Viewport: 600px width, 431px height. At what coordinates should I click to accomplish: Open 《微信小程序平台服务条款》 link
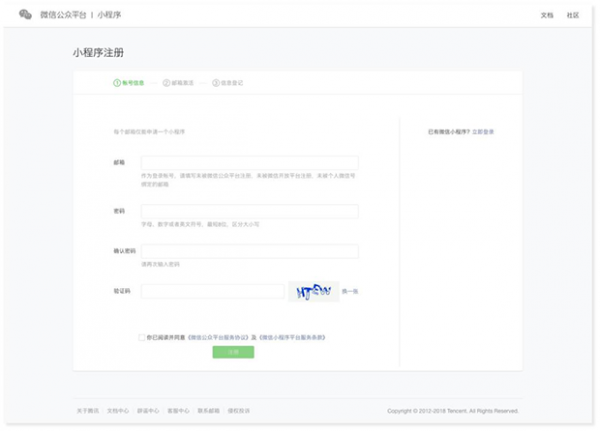(292, 337)
